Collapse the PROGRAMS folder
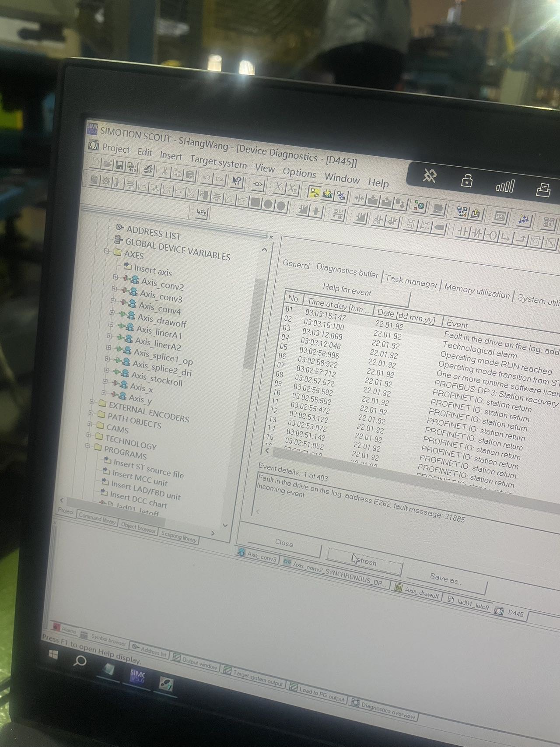Viewport: 560px width, 747px height. [x=87, y=446]
